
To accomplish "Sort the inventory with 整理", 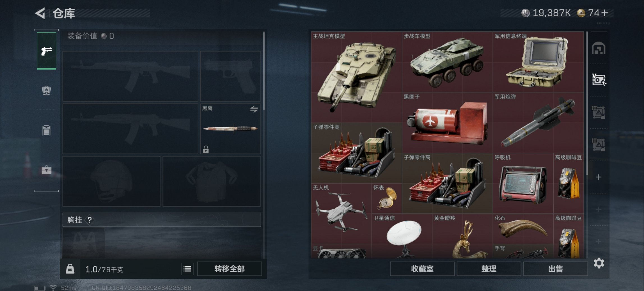I will (489, 269).
